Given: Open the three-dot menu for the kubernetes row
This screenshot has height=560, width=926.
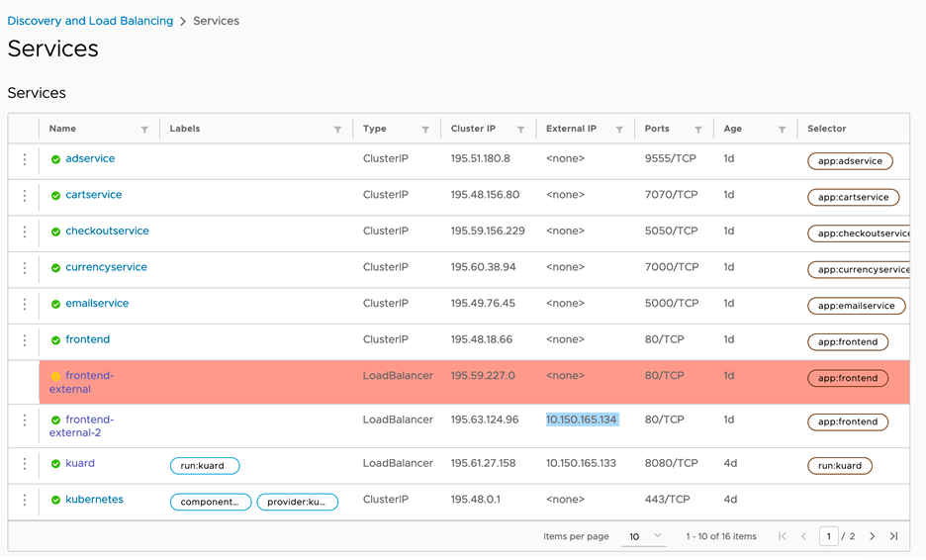Looking at the screenshot, I should (25, 501).
